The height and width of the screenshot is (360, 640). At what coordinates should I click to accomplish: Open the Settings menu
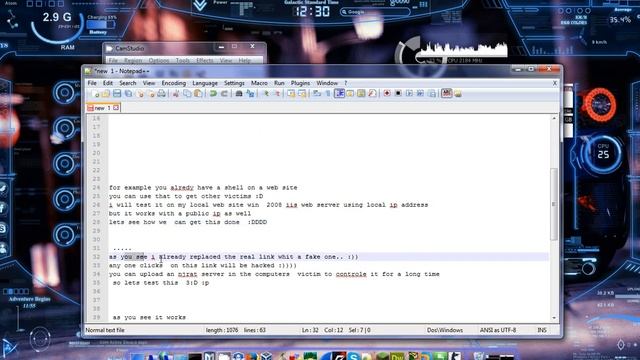click(234, 83)
